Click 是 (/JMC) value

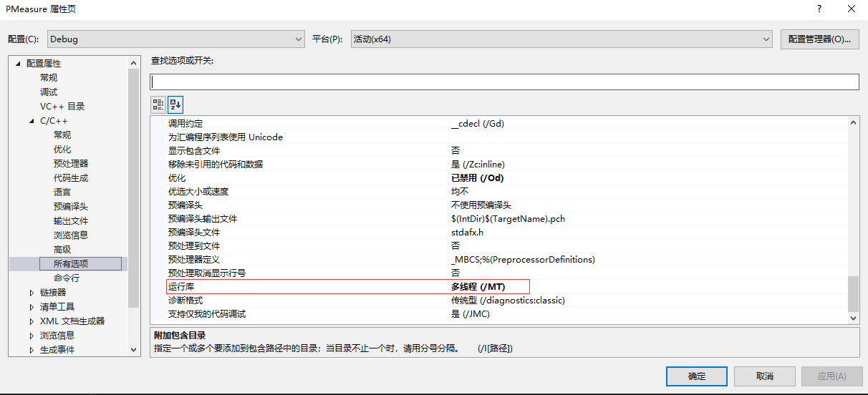point(471,314)
